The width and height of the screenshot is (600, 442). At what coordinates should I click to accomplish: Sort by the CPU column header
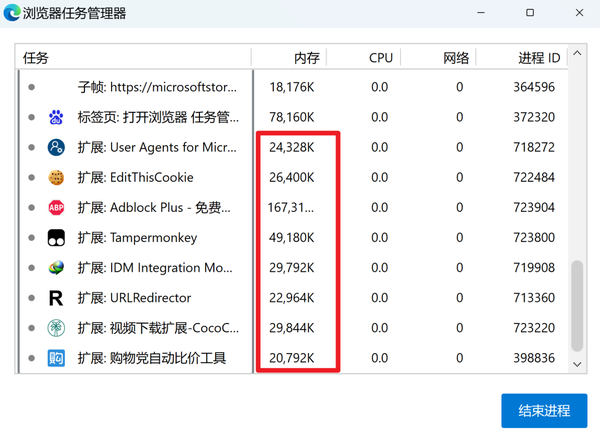(364, 58)
